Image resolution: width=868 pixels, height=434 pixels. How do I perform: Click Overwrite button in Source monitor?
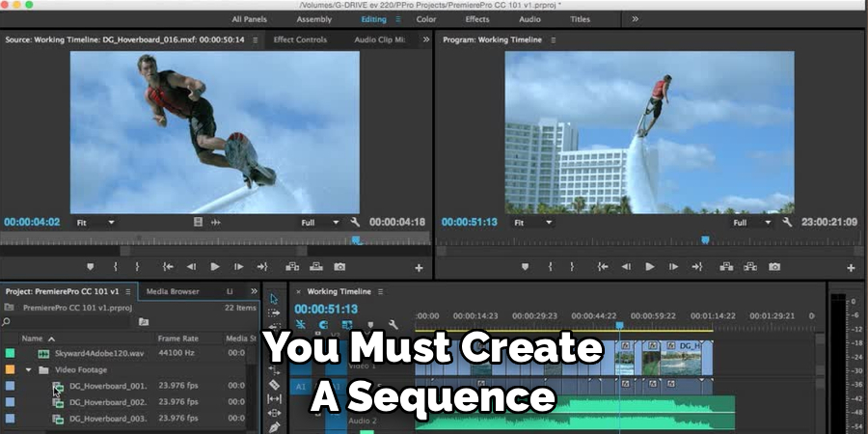316,267
